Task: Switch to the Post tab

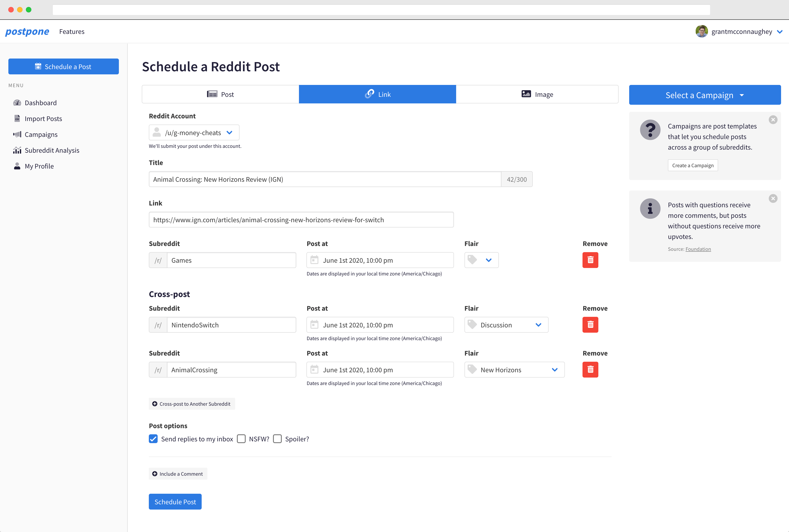Action: click(220, 94)
